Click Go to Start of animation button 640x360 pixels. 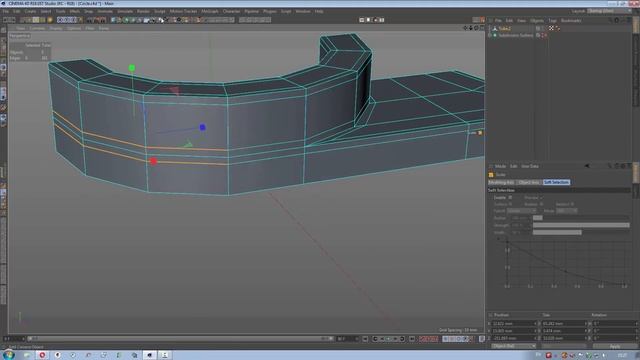click(365, 339)
